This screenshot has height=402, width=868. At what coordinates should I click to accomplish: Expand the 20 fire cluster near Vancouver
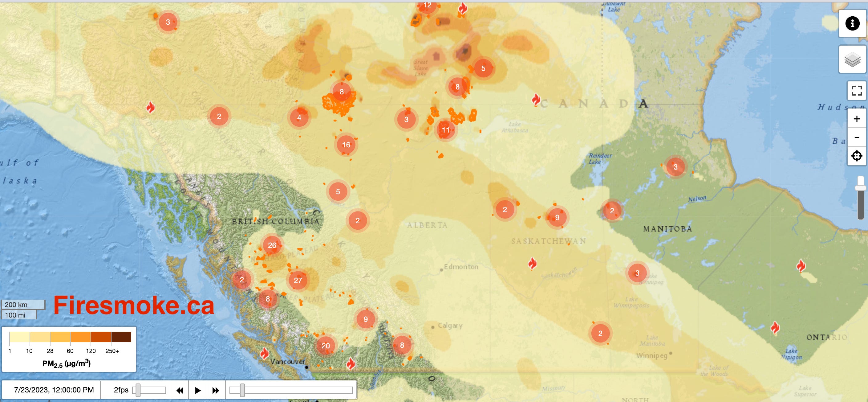coord(326,346)
